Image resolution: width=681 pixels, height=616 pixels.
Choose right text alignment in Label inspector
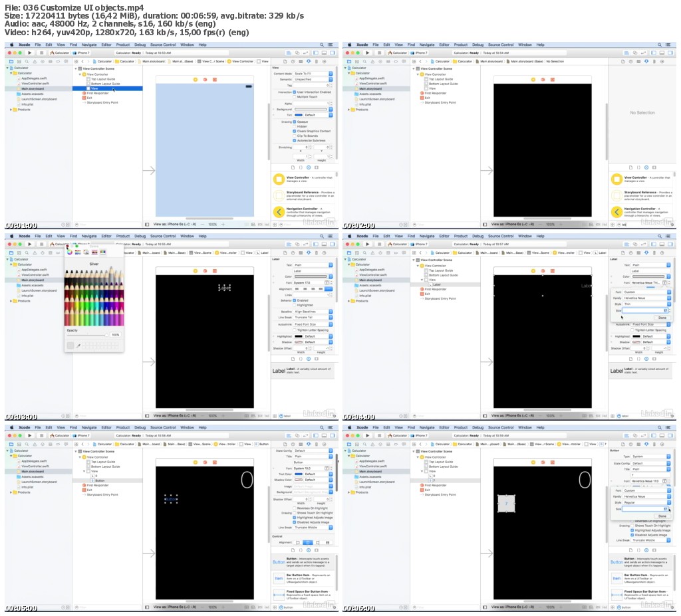pos(313,288)
